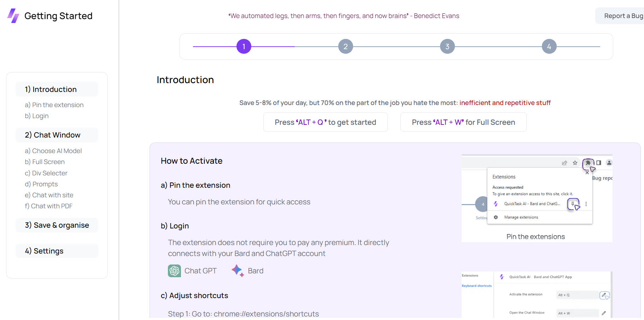Switch to the Keyboard shortcuts tab
644x320 pixels.
476,286
